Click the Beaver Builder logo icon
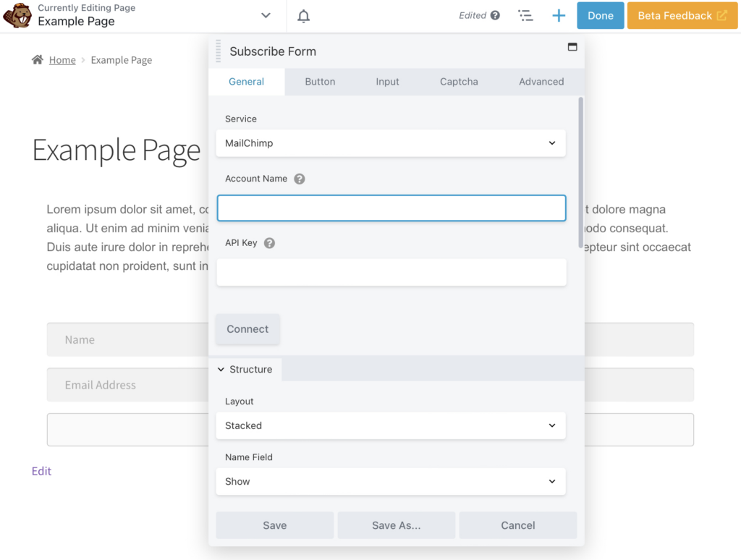Screen dimensions: 741x560 click(x=17, y=14)
